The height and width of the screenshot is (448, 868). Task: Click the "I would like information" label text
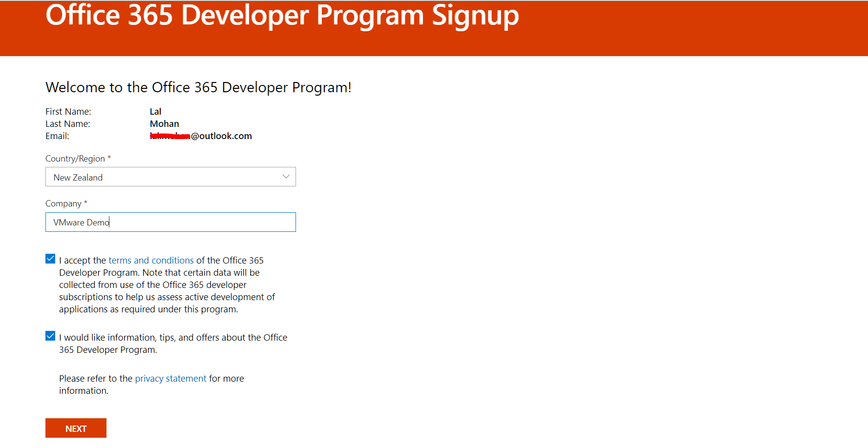click(173, 343)
